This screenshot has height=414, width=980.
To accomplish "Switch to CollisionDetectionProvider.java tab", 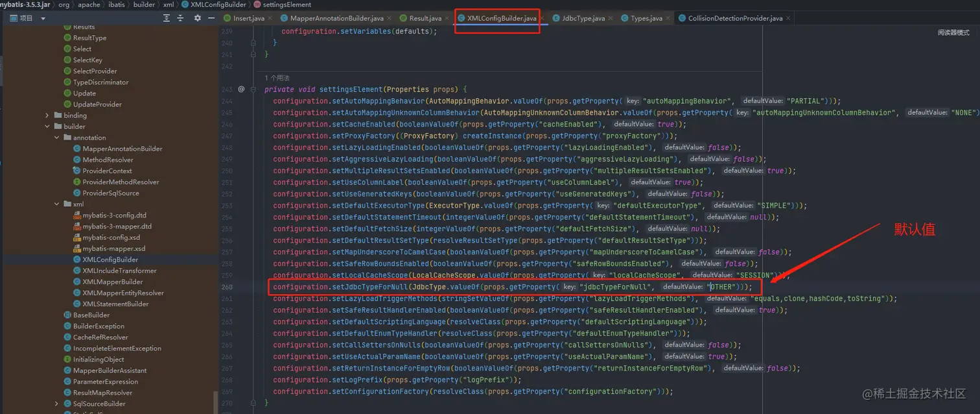I will tap(734, 18).
